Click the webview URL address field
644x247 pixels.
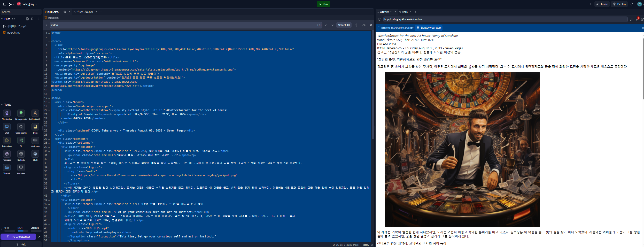[x=505, y=19]
